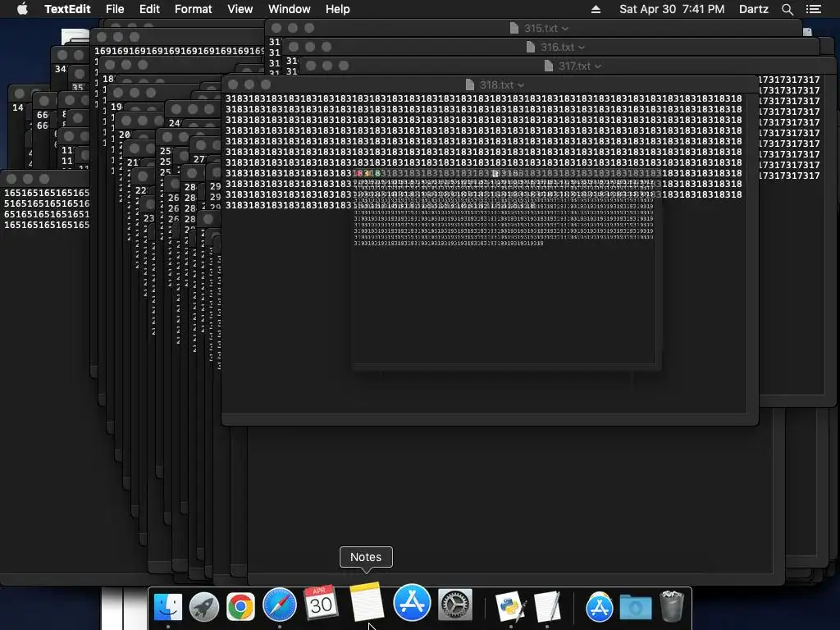840x630 pixels.
Task: Open the Notes app in Dock
Action: coord(367,603)
